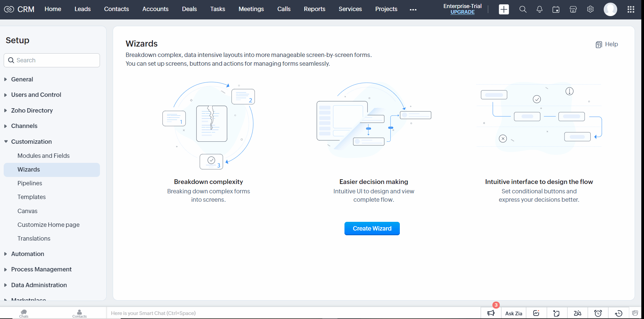This screenshot has width=644, height=319.
Task: Collapse the Customization section
Action: pos(31,142)
